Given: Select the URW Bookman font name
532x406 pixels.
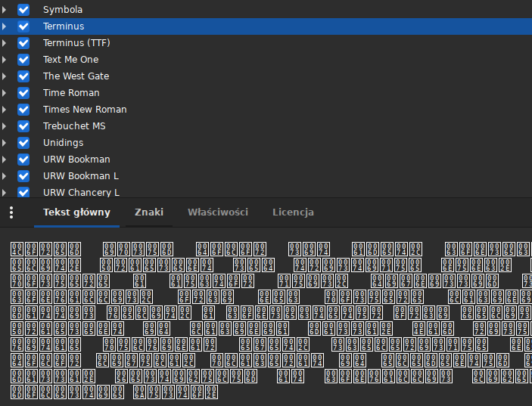Looking at the screenshot, I should click(76, 159).
